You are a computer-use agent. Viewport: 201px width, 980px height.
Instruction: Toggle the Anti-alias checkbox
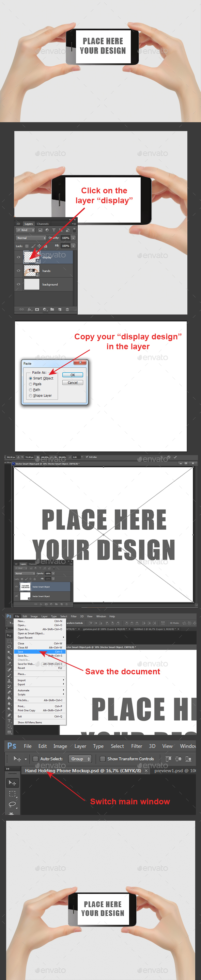click(x=87, y=457)
